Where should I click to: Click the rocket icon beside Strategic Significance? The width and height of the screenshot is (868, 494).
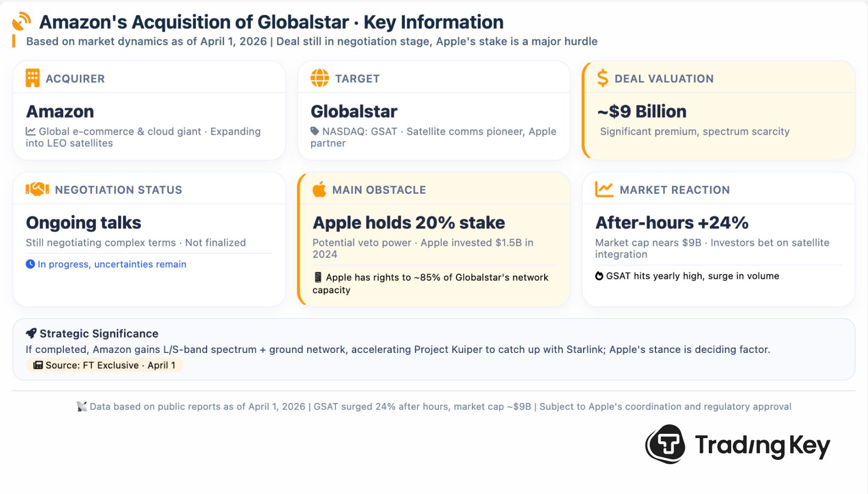click(31, 334)
